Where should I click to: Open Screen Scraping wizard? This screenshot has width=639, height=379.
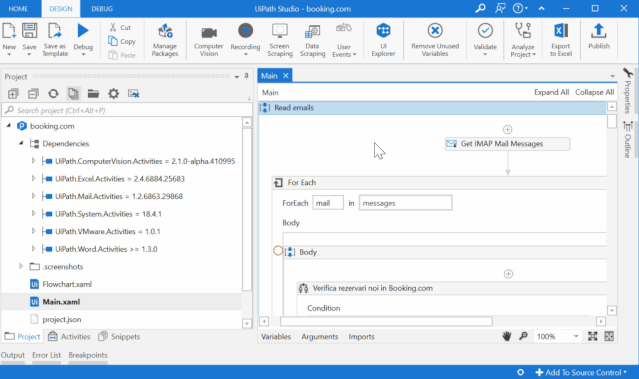coord(280,40)
